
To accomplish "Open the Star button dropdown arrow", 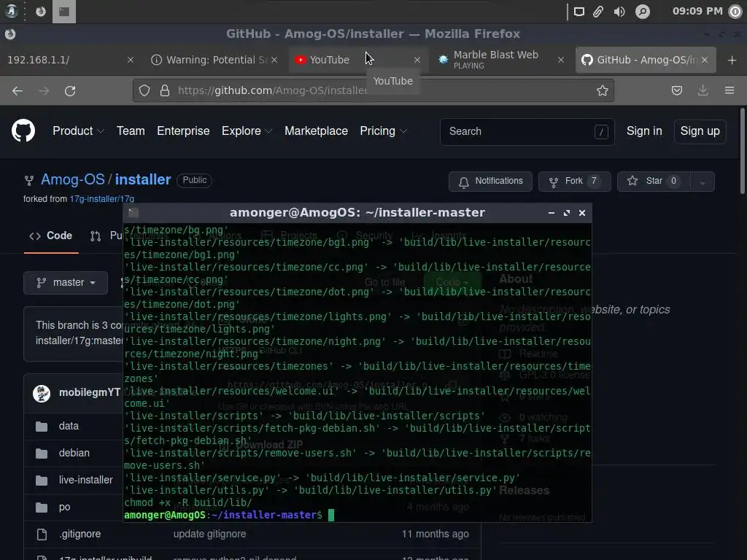I will pyautogui.click(x=703, y=182).
